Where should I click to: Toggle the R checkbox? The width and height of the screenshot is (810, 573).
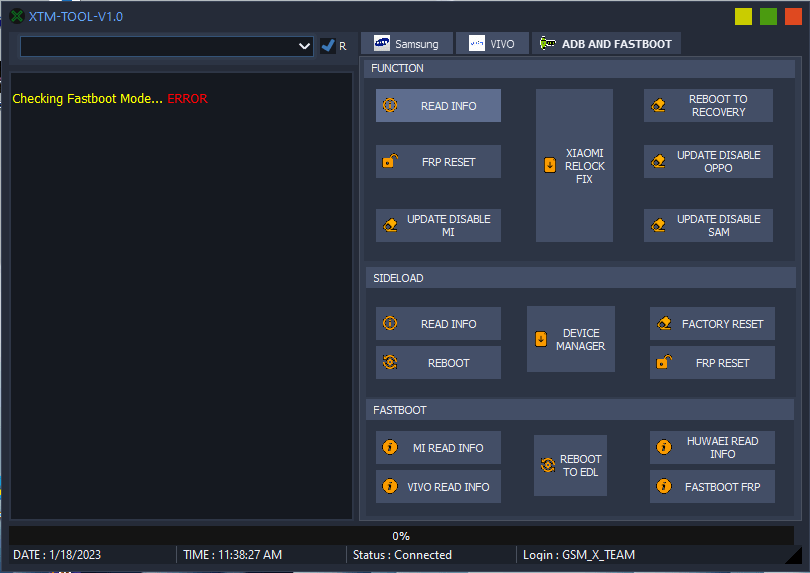coord(328,46)
